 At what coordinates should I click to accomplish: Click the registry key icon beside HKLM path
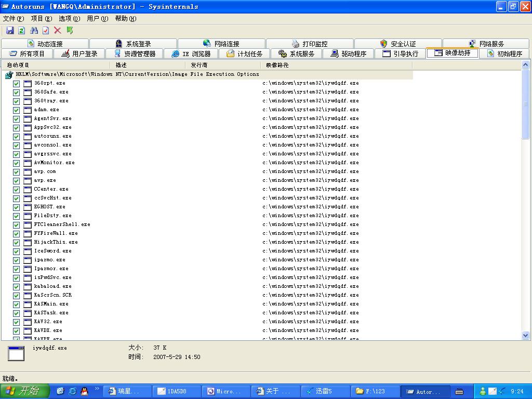tap(9, 75)
